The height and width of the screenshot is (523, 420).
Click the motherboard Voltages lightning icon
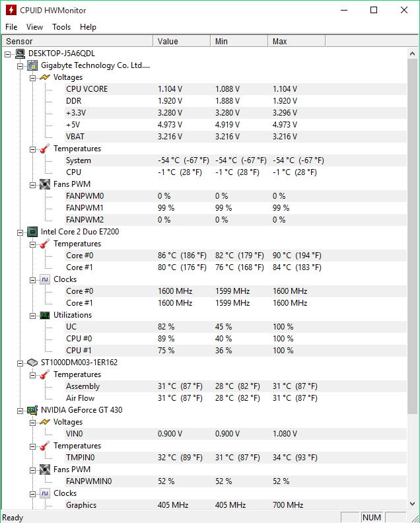[x=45, y=77]
